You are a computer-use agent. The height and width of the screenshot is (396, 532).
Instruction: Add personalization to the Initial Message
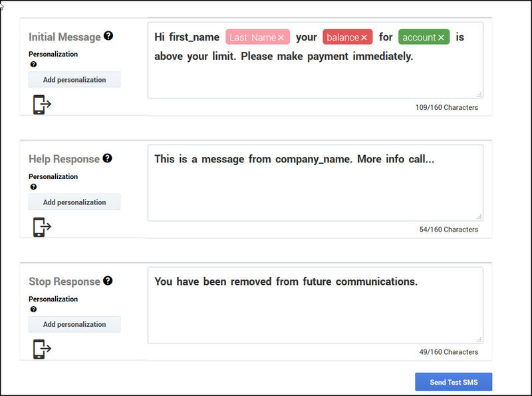coord(74,79)
